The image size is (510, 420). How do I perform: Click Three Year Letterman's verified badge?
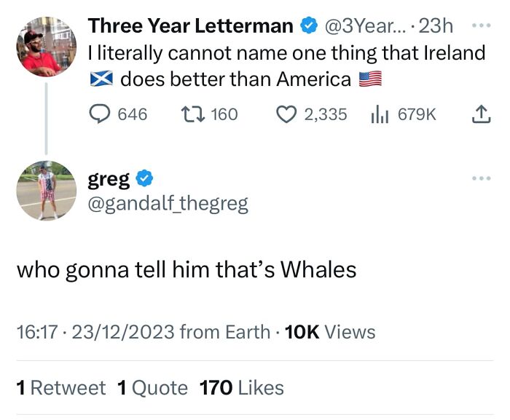click(309, 27)
